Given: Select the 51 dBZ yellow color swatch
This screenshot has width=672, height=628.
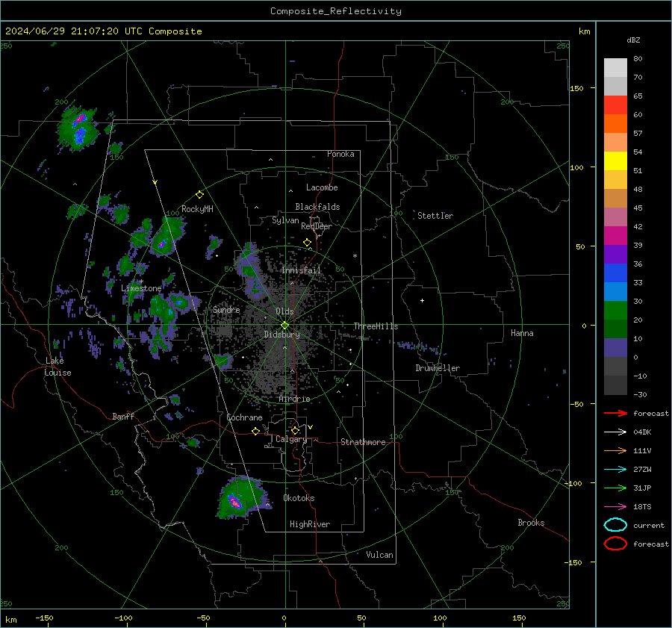Looking at the screenshot, I should (x=615, y=161).
